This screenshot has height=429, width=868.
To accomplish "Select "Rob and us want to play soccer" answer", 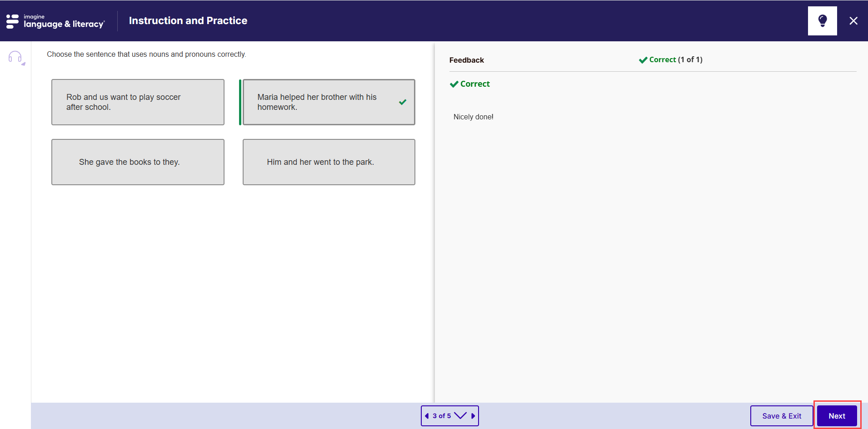I will pos(138,102).
